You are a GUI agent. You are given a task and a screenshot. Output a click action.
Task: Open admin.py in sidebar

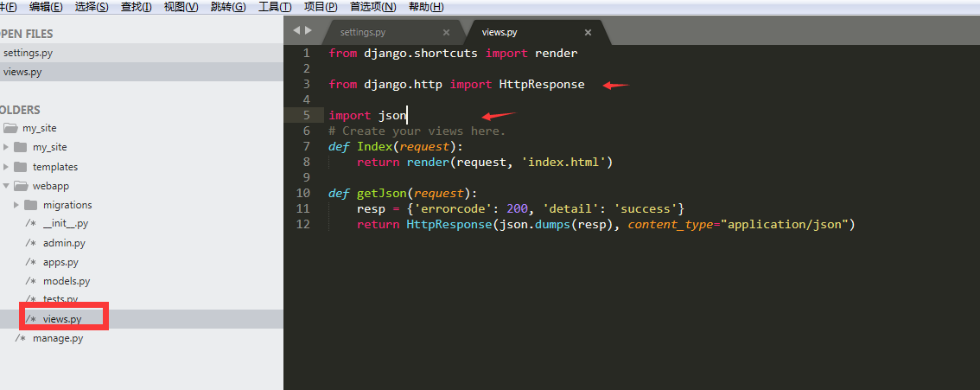(x=64, y=243)
